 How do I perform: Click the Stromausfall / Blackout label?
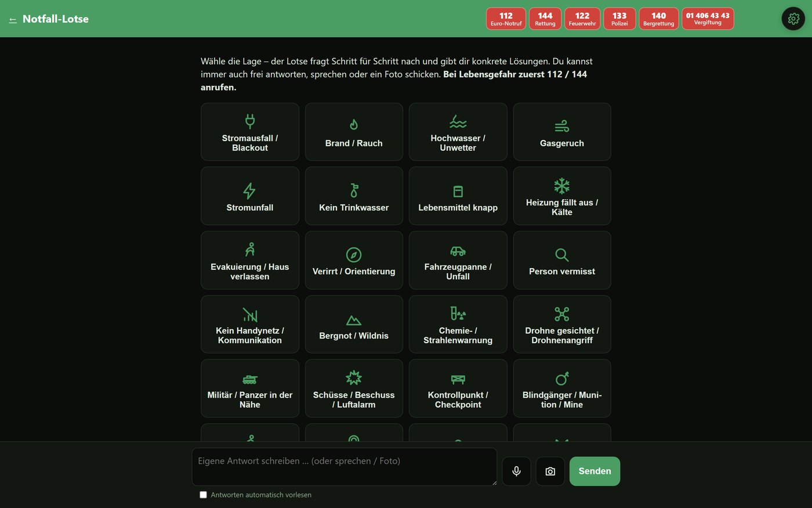click(x=250, y=143)
